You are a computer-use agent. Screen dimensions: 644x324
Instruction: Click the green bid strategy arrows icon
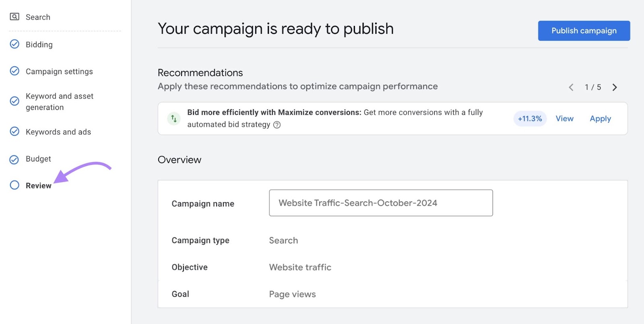pos(173,118)
